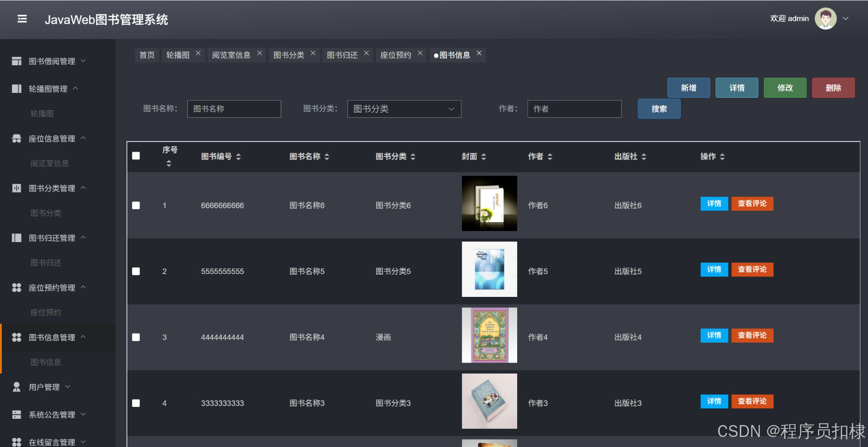Image resolution: width=868 pixels, height=447 pixels.
Task: Check the row for 图书名称3
Action: coord(136,403)
